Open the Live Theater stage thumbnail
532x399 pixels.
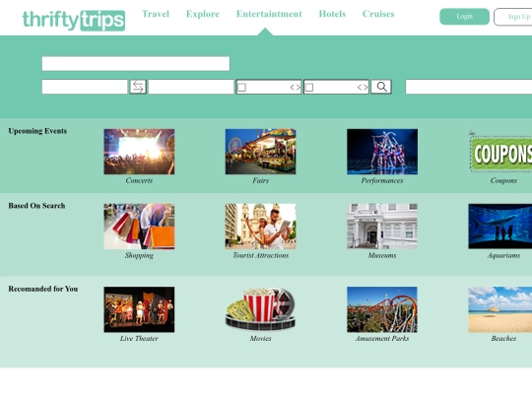pyautogui.click(x=139, y=309)
